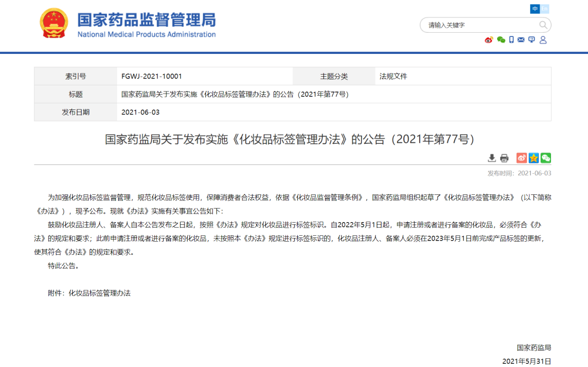The width and height of the screenshot is (588, 367).
Task: Share article to Weibo via red button
Action: (522, 158)
